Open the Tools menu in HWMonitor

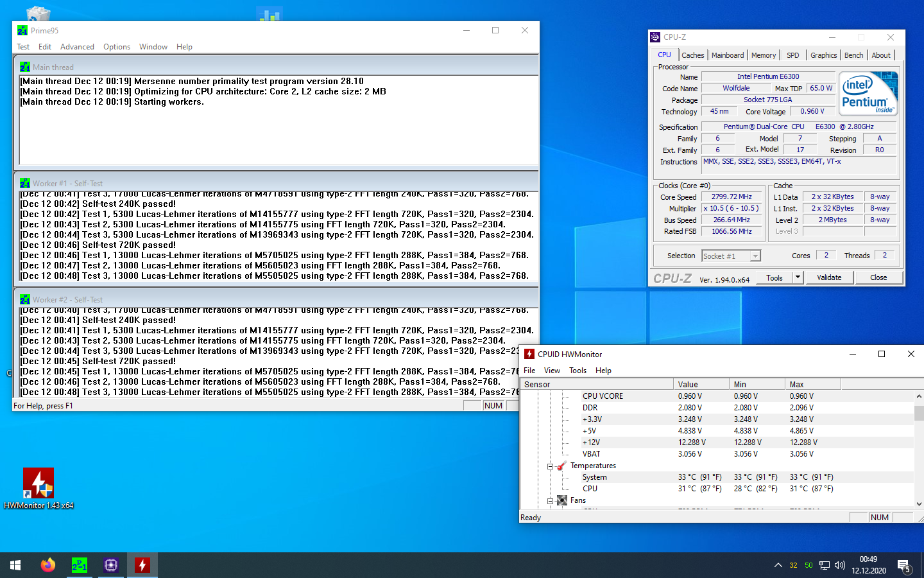click(x=577, y=371)
